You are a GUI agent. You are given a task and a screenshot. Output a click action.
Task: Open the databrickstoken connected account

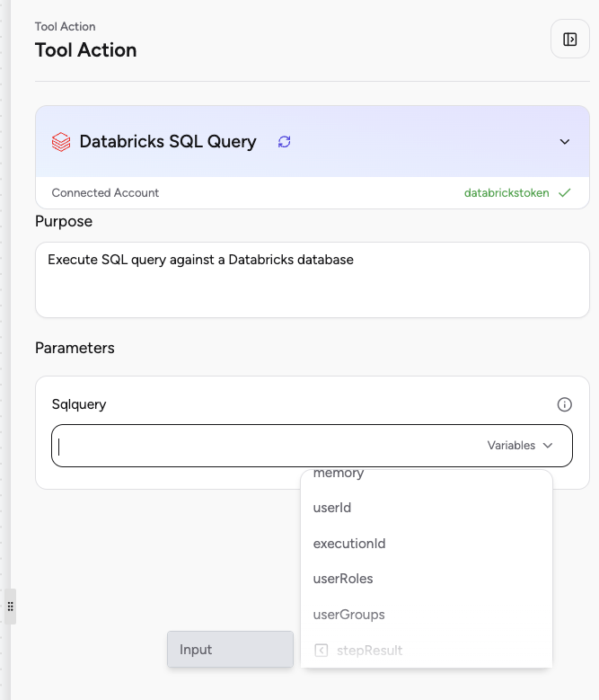coord(507,193)
